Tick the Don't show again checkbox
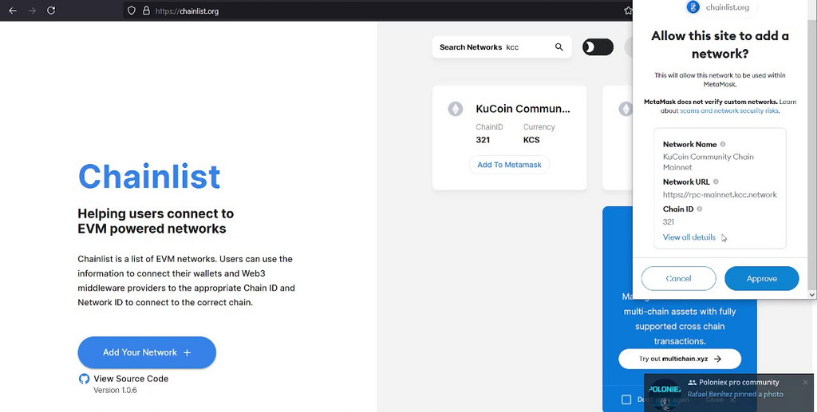 coord(626,399)
